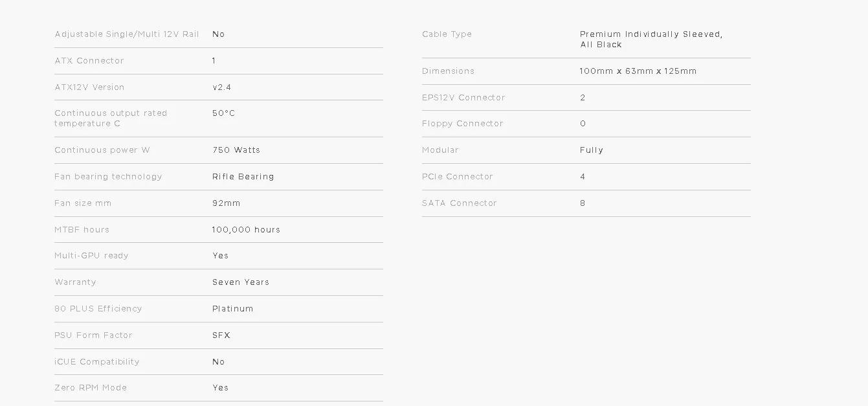Click the "PSU Form Factor" label
This screenshot has height=406, width=868.
pyautogui.click(x=93, y=335)
